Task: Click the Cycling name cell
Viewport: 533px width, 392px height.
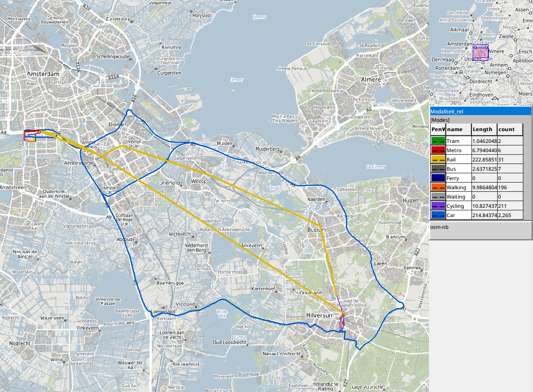Action: coord(458,206)
